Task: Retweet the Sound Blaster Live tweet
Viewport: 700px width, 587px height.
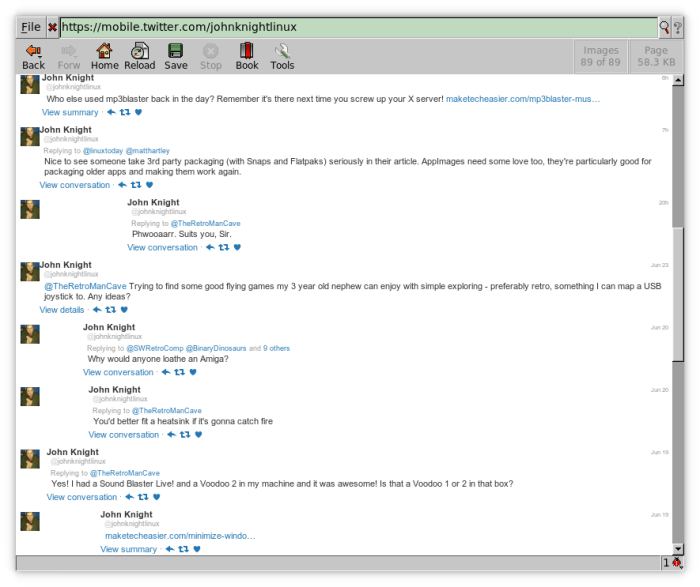Action: pos(143,497)
